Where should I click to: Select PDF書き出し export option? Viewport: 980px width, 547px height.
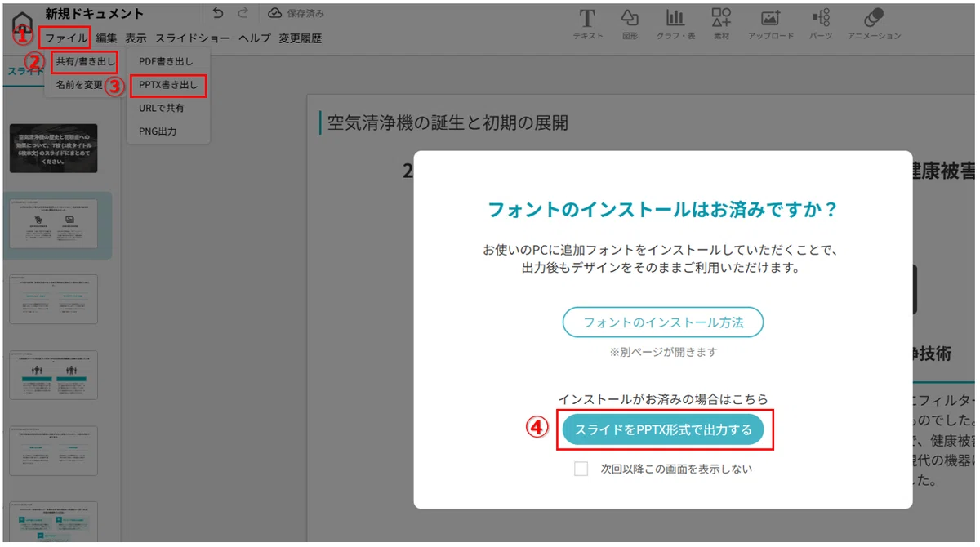(x=166, y=61)
